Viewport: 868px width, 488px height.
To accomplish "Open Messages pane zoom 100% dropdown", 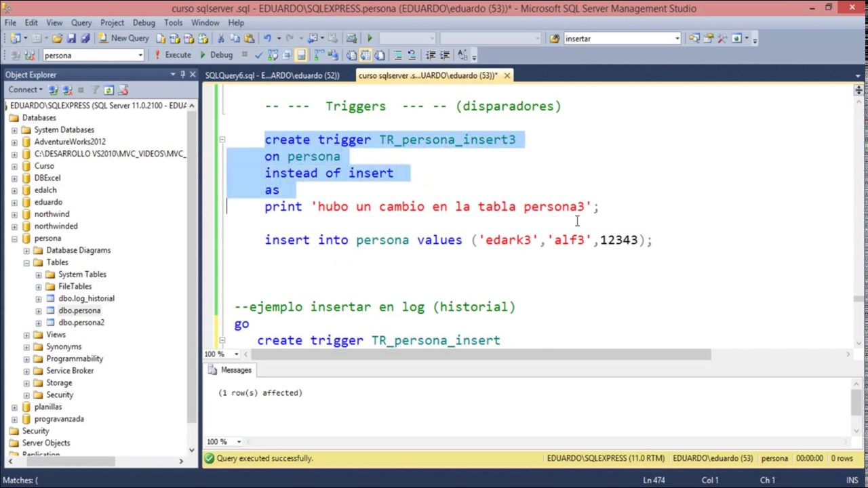I will point(238,442).
